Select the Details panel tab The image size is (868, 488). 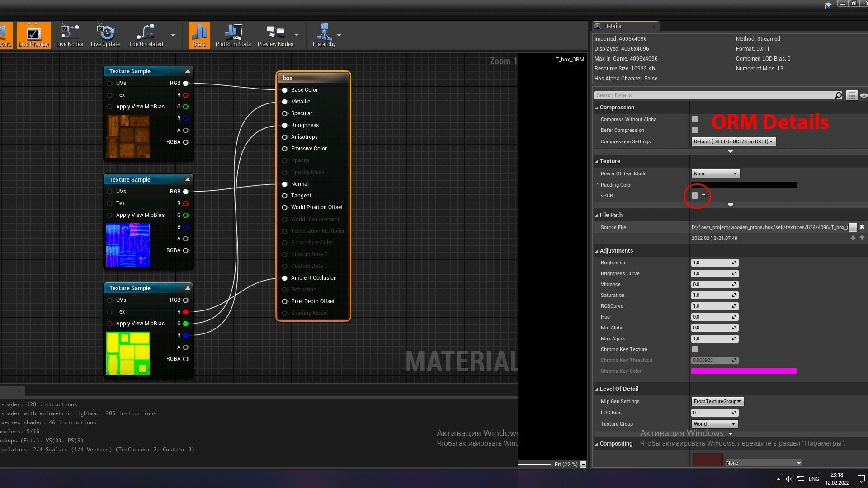pos(613,26)
